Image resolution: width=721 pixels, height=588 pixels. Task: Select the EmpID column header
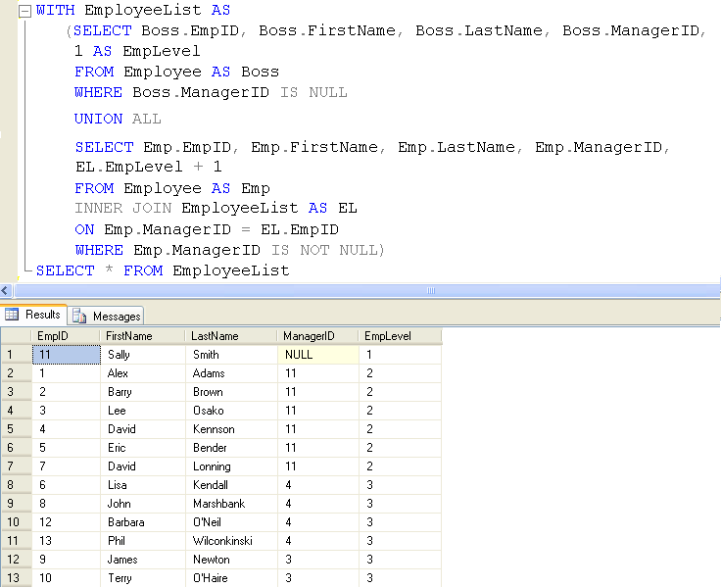(x=66, y=336)
